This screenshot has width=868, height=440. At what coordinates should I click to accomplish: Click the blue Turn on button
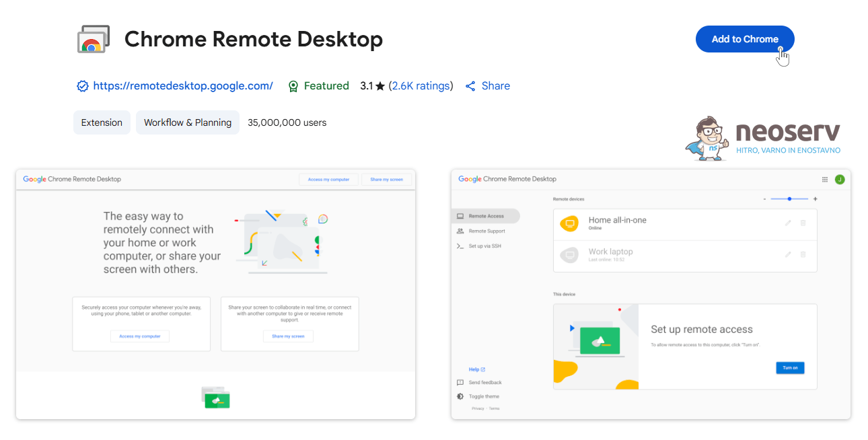coord(790,368)
